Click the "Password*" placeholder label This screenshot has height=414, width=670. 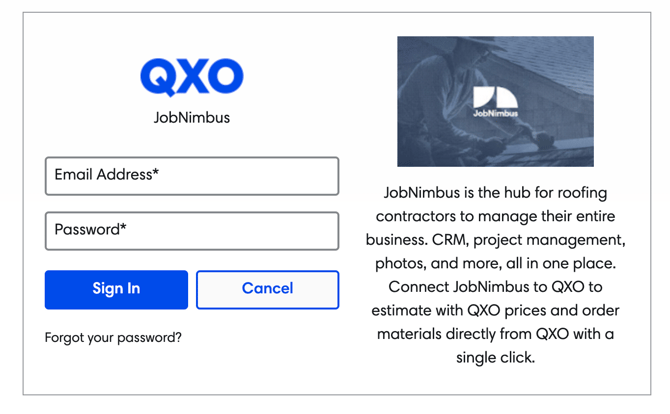click(90, 230)
